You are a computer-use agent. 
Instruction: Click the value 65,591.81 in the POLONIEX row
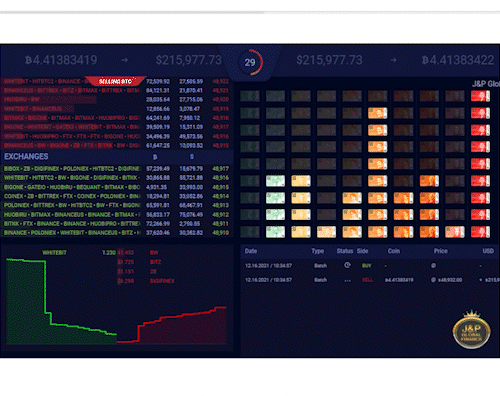point(158,205)
